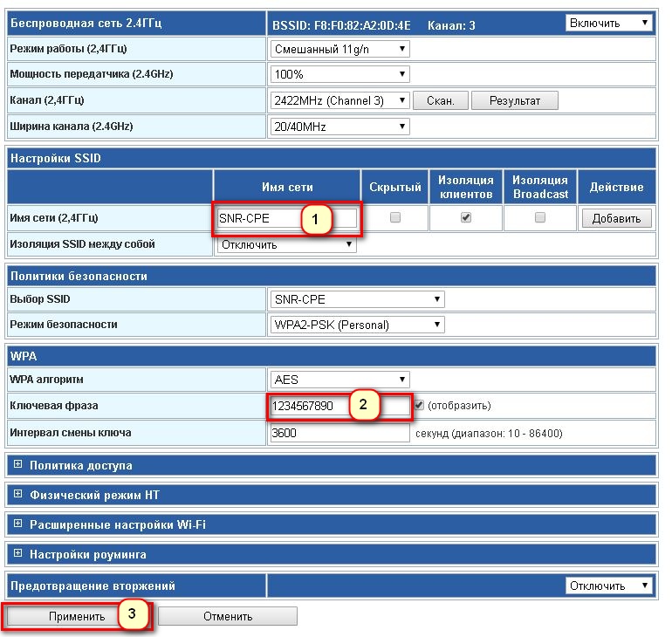The width and height of the screenshot is (672, 637).
Task: Click the Результат button
Action: 514,101
